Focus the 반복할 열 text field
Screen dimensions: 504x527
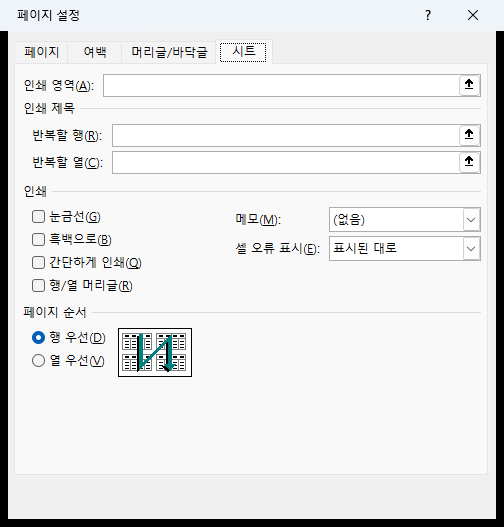coord(286,162)
